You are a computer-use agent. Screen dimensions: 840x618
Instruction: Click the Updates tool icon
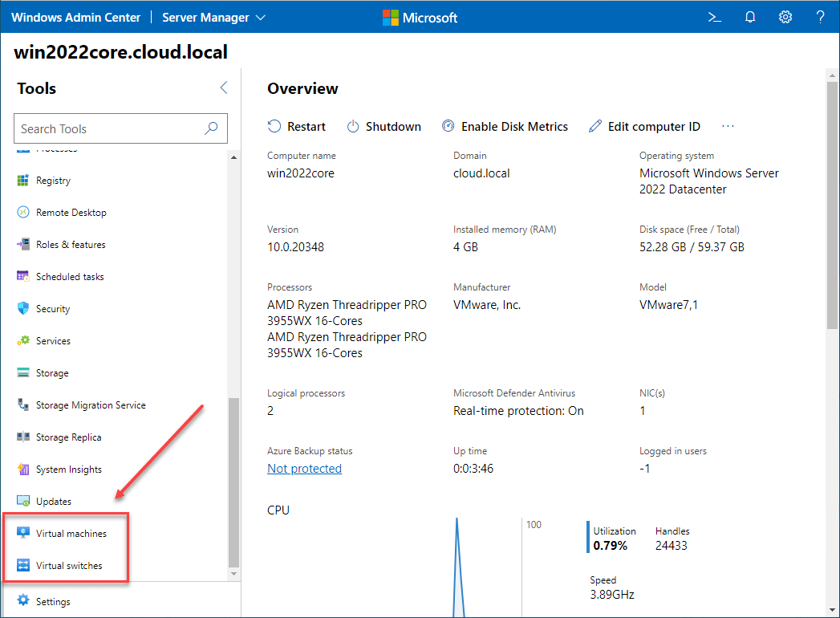23,501
